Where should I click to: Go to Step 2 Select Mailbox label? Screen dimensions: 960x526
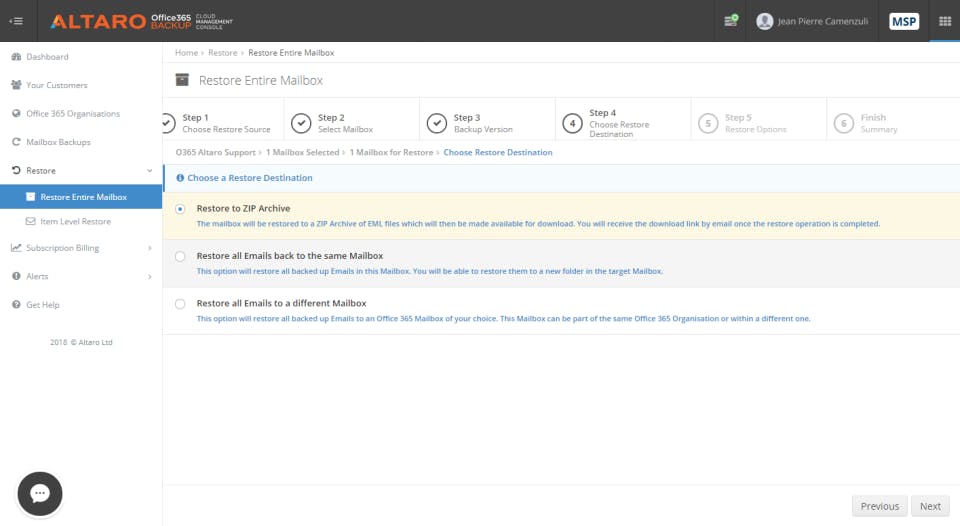pos(345,123)
